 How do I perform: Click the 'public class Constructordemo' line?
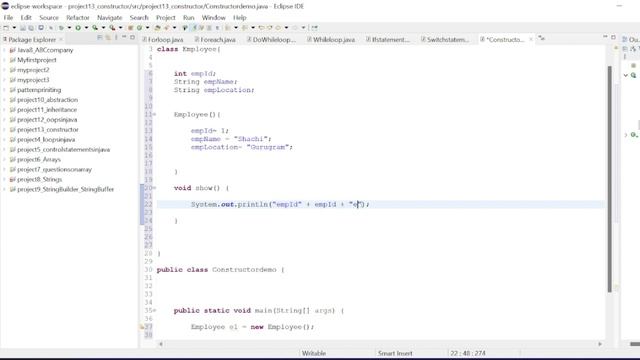[x=220, y=270]
